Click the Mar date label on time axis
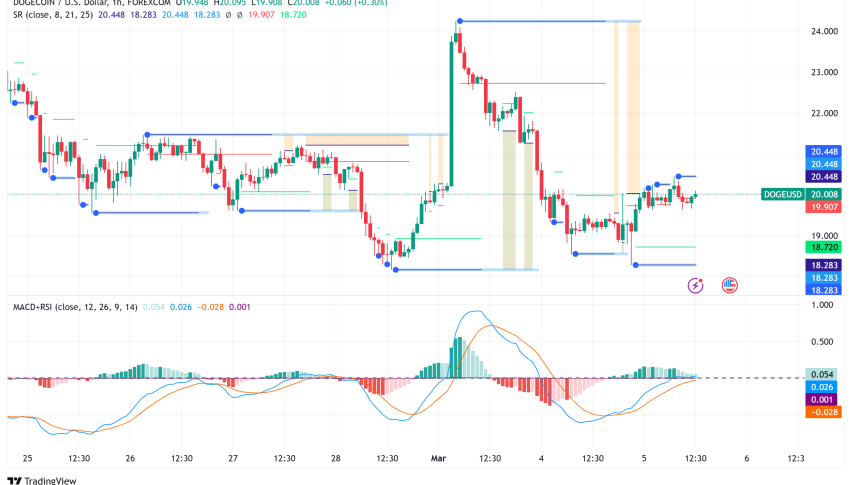 click(438, 458)
